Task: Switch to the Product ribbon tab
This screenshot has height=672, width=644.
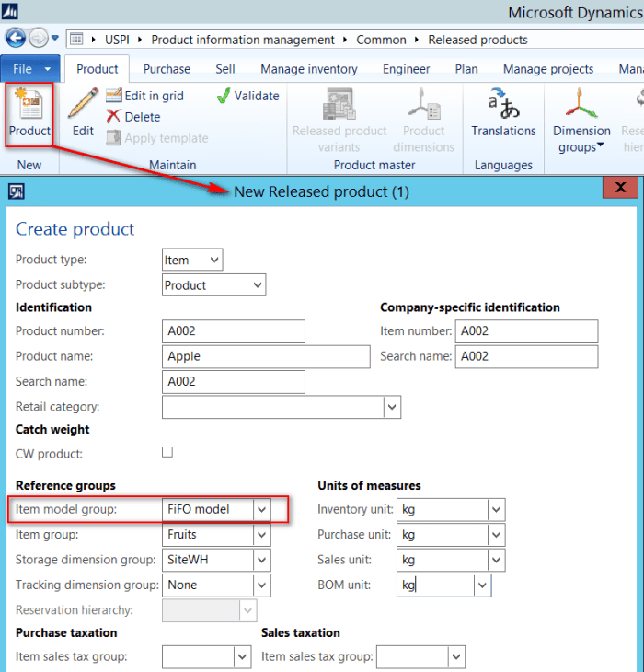Action: (98, 68)
